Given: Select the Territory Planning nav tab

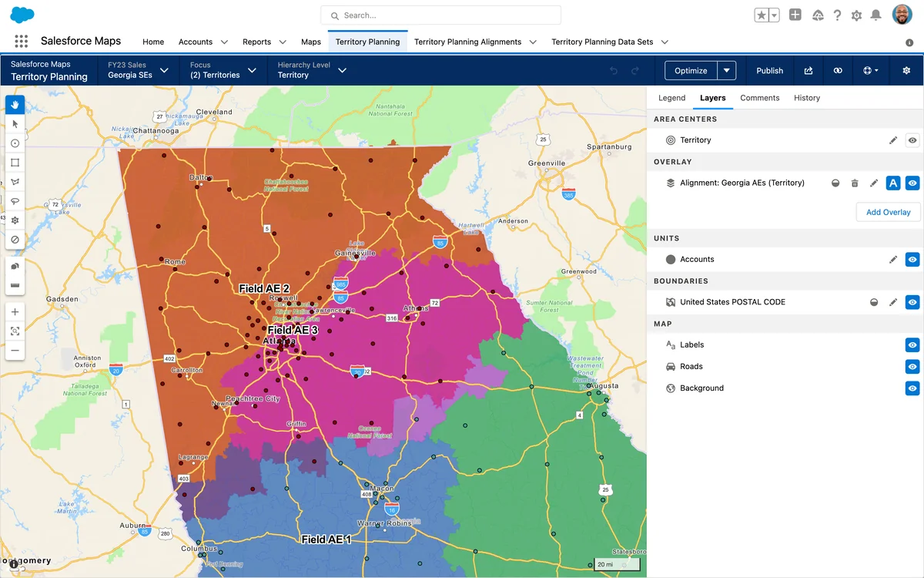Looking at the screenshot, I should [x=367, y=42].
